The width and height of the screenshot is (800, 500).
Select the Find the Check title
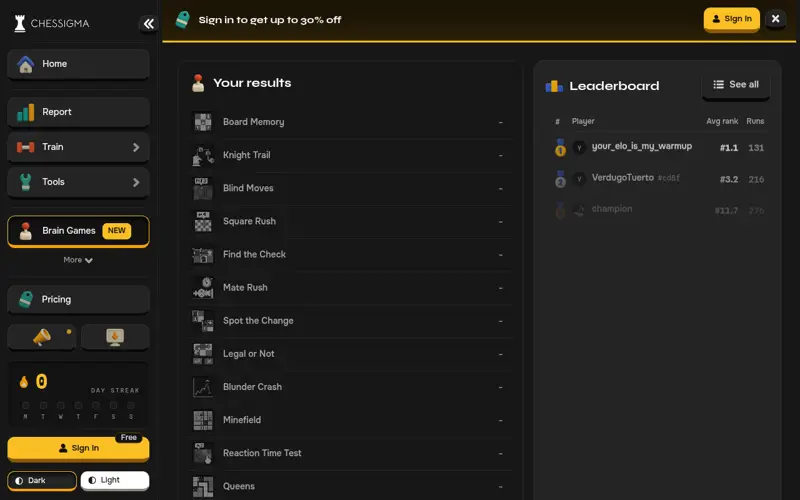(x=254, y=255)
